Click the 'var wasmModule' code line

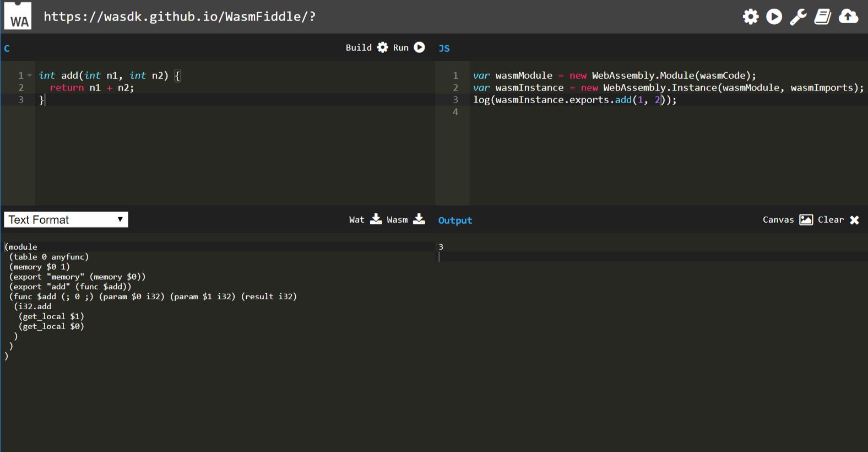pyautogui.click(x=615, y=76)
